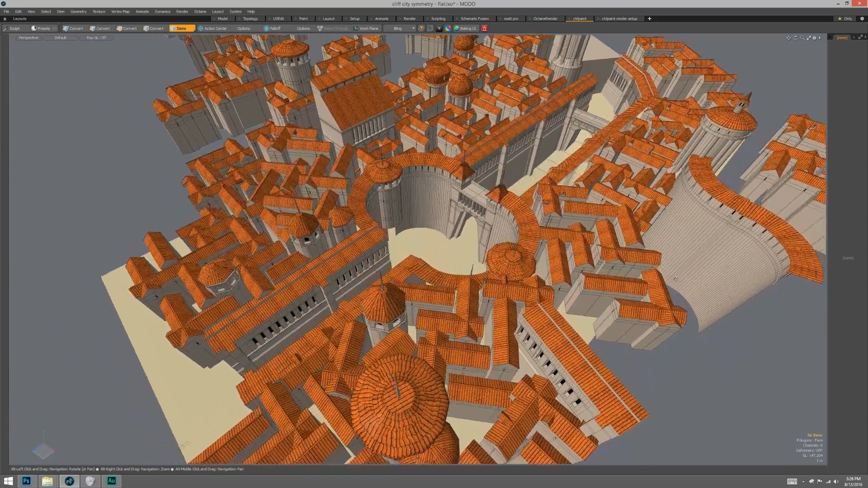This screenshot has width=868, height=488.
Task: Select the Sculpt tool
Action: [x=14, y=28]
